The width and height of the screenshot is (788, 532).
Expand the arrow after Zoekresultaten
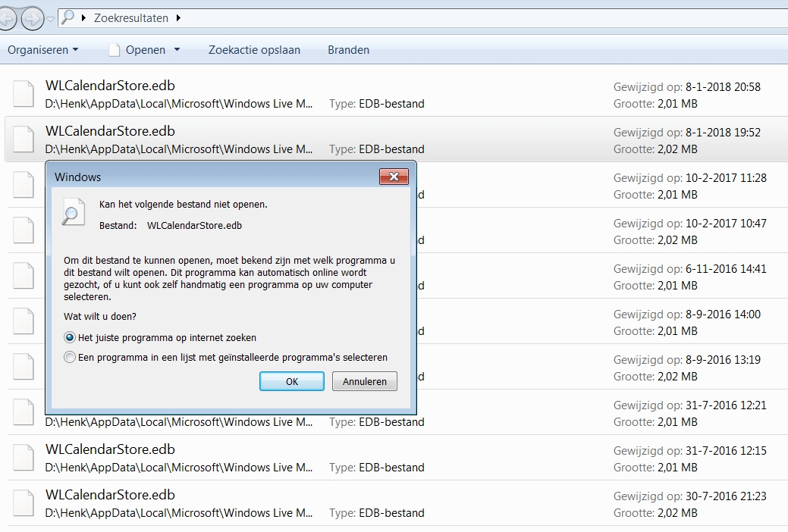pos(178,18)
